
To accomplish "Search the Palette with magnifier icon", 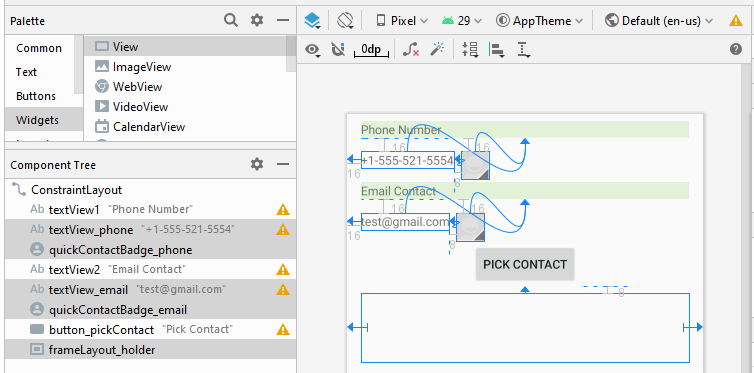I will 231,20.
